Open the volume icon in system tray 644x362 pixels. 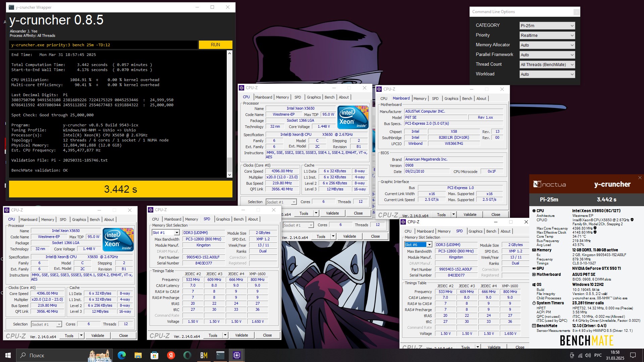pos(588,355)
